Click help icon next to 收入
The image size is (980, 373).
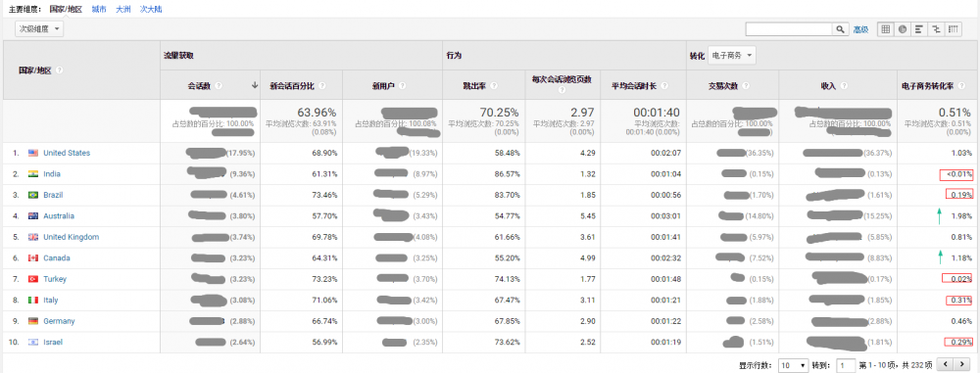pos(844,86)
